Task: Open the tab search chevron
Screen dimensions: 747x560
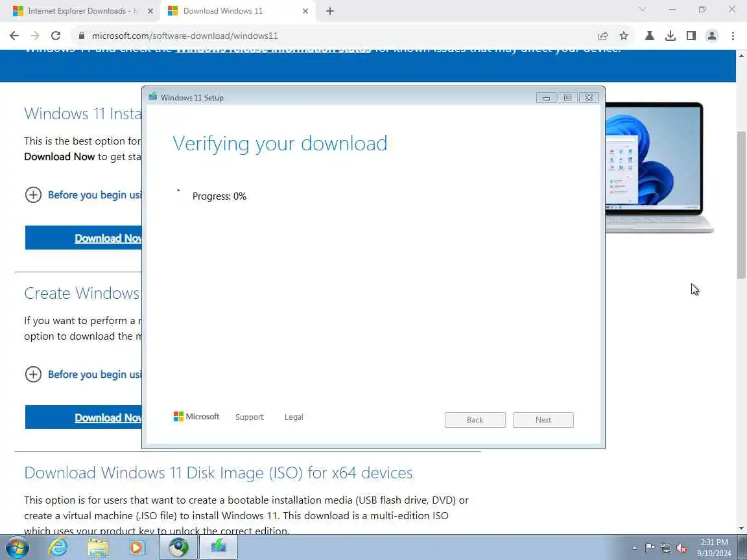Action: click(642, 10)
